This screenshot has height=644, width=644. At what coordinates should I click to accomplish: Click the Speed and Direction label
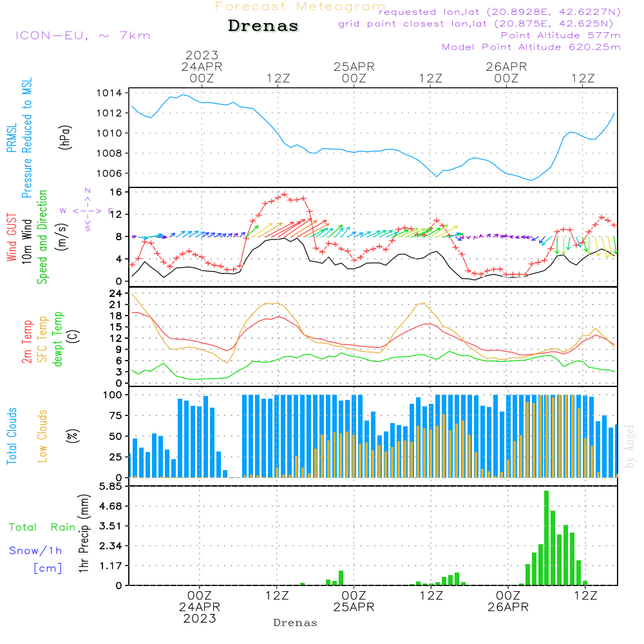pos(43,237)
